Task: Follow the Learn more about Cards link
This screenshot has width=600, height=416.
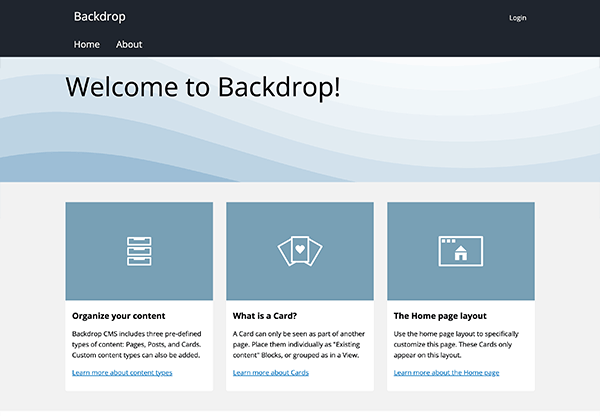Action: 270,372
